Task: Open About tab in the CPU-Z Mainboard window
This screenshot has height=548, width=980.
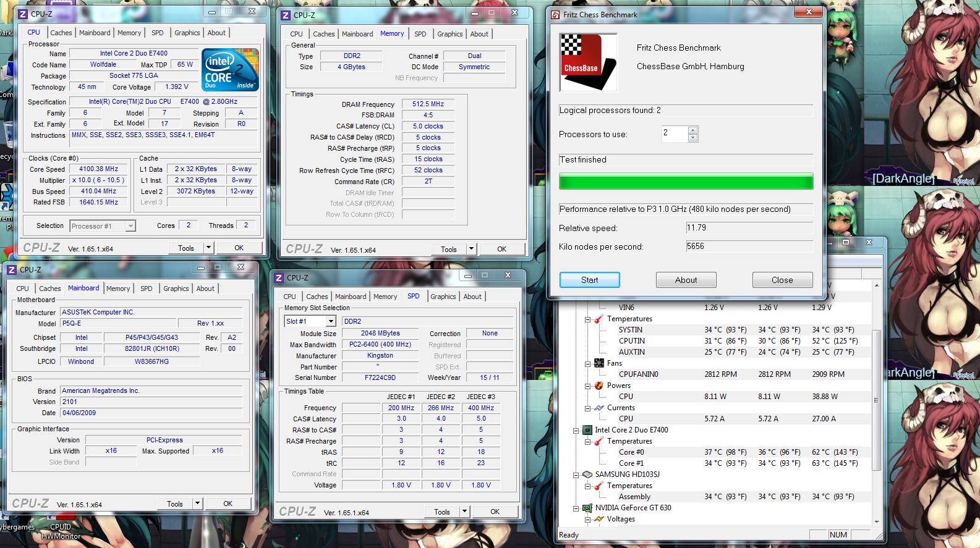Action: tap(205, 289)
